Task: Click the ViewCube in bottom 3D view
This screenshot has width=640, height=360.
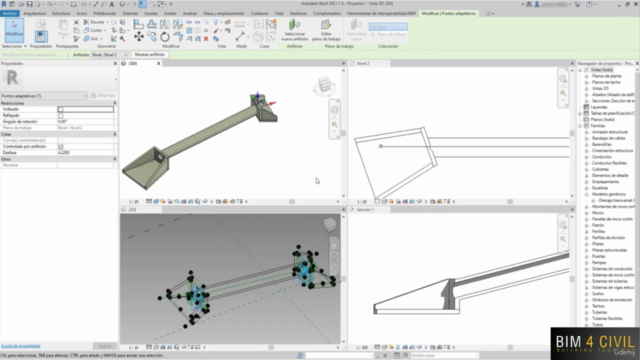Action: [330, 224]
